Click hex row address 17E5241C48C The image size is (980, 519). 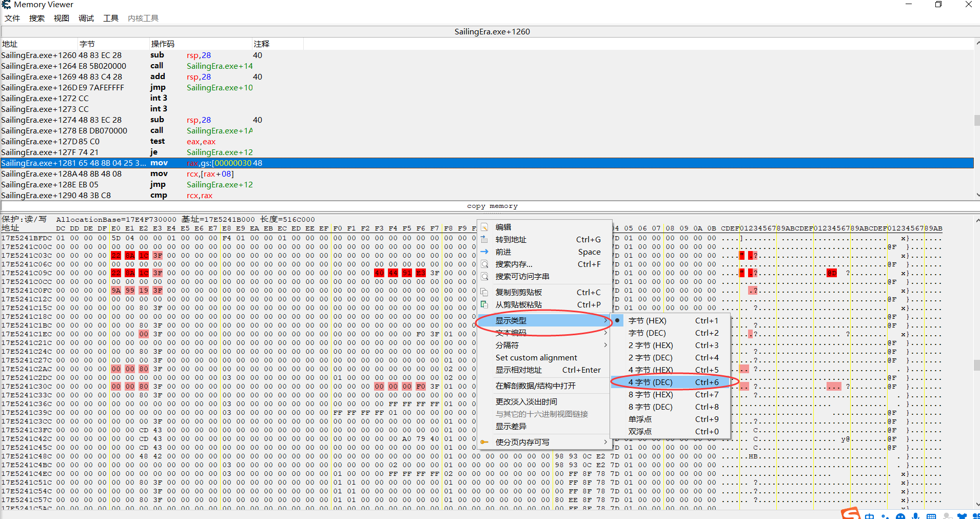tap(27, 456)
